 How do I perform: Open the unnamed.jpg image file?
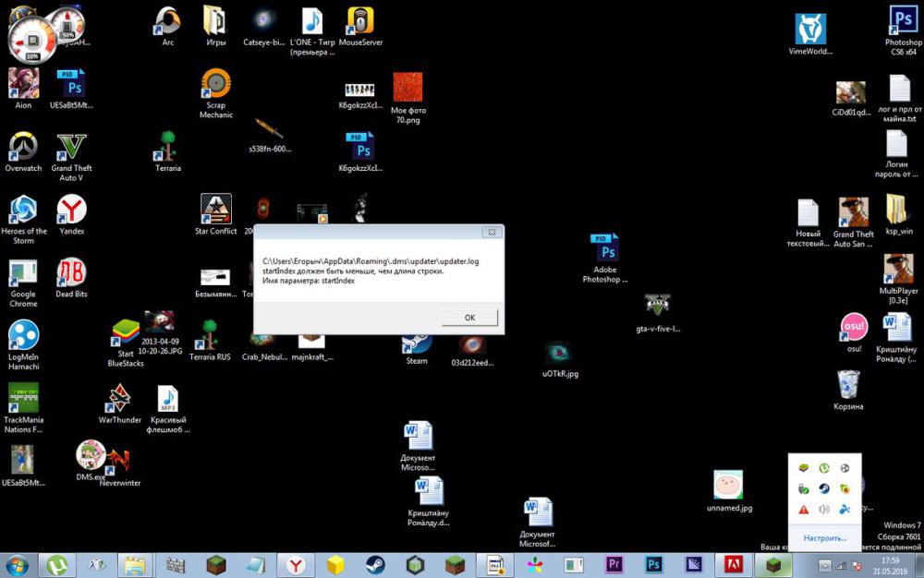click(729, 491)
